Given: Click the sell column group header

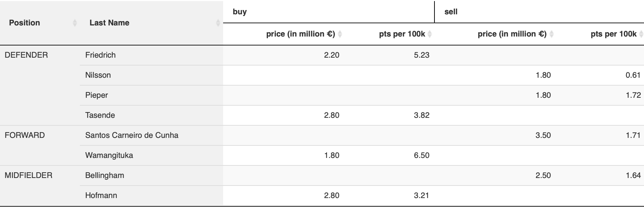Looking at the screenshot, I should [451, 12].
